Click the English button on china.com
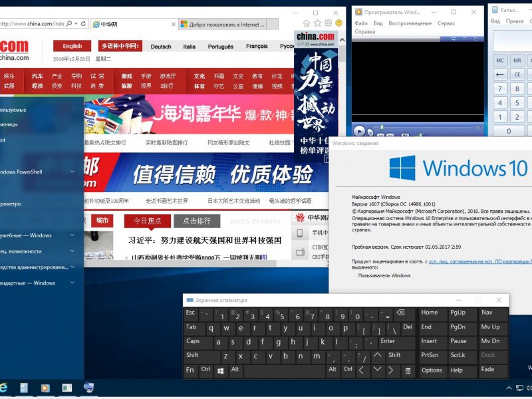Image resolution: width=532 pixels, height=399 pixels. [x=72, y=46]
